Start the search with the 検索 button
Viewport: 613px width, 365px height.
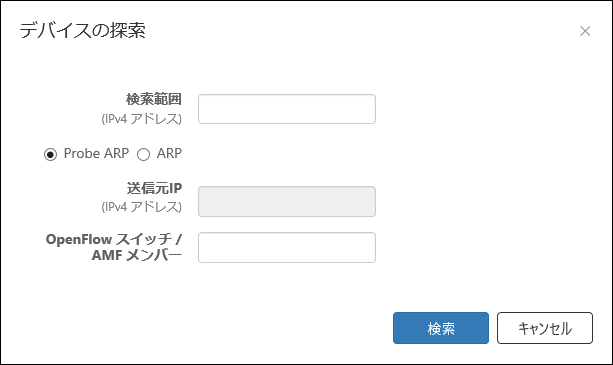tap(441, 328)
